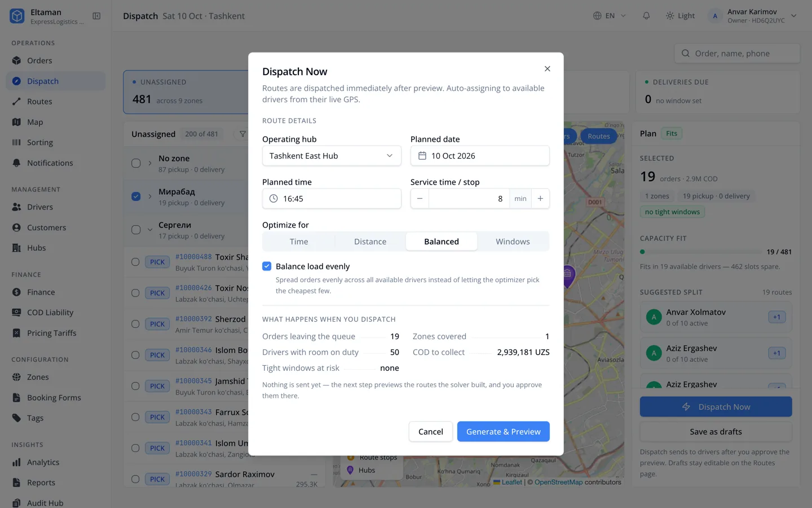Check the Сергели zone checkbox
This screenshot has width=812, height=508.
pyautogui.click(x=136, y=230)
